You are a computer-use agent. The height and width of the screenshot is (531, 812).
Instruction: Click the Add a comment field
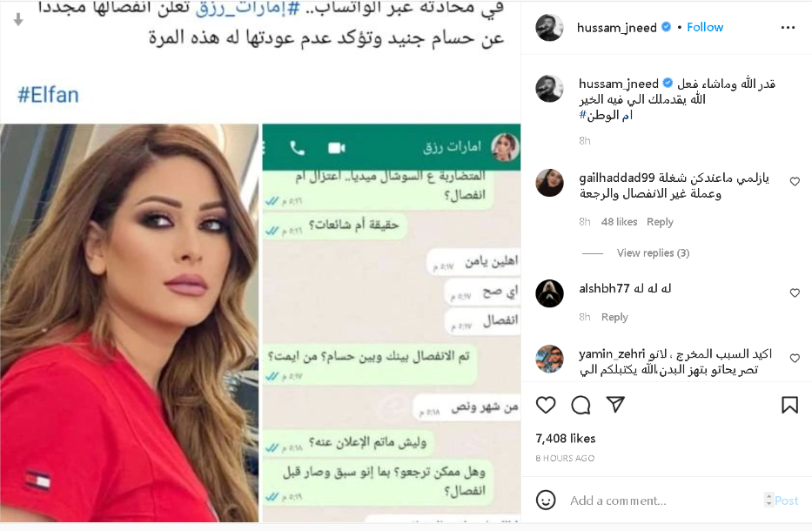point(664,501)
